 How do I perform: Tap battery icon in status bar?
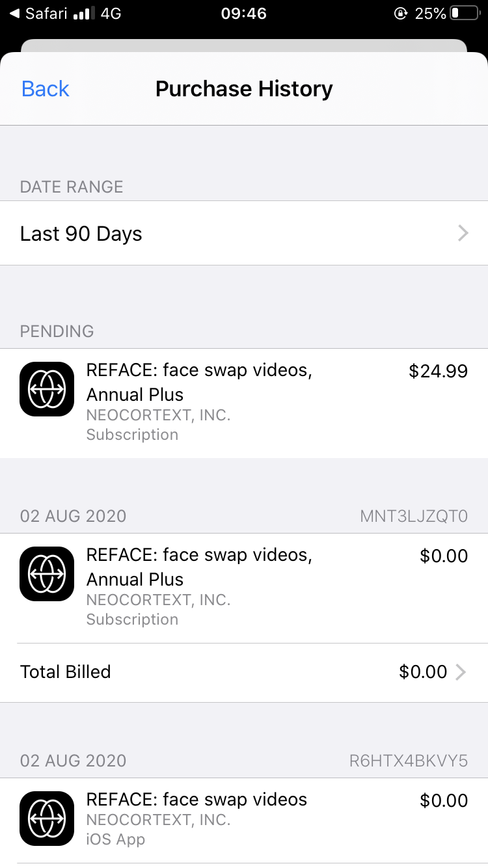click(x=464, y=14)
